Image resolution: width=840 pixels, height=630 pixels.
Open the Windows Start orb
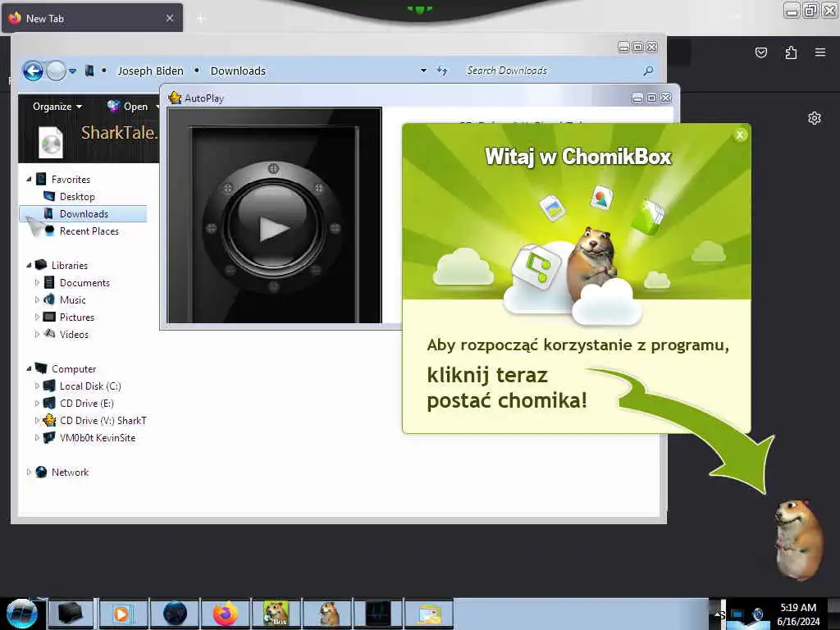22,614
